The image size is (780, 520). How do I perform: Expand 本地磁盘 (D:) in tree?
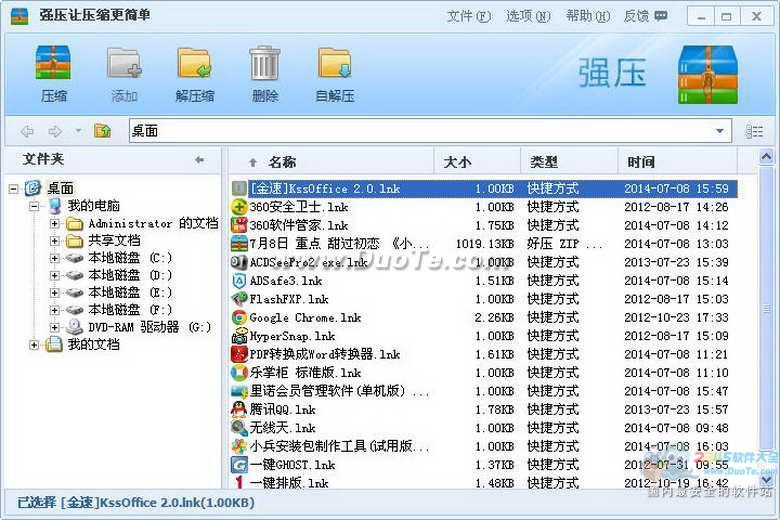pos(54,275)
